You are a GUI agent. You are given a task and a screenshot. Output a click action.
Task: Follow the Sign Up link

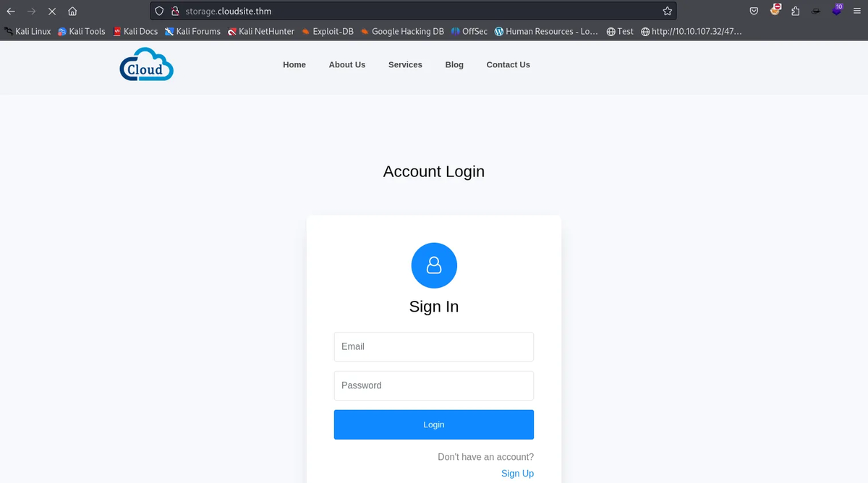pos(517,474)
